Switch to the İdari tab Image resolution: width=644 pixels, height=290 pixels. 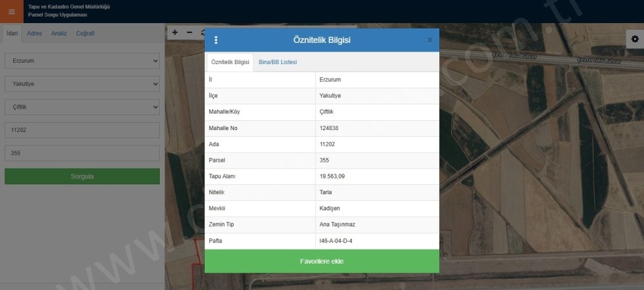(11, 33)
